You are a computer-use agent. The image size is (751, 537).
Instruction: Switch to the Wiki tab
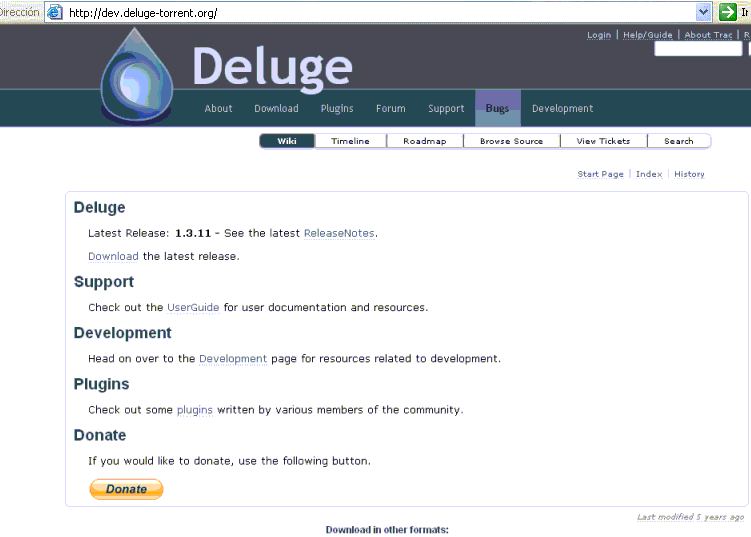287,141
